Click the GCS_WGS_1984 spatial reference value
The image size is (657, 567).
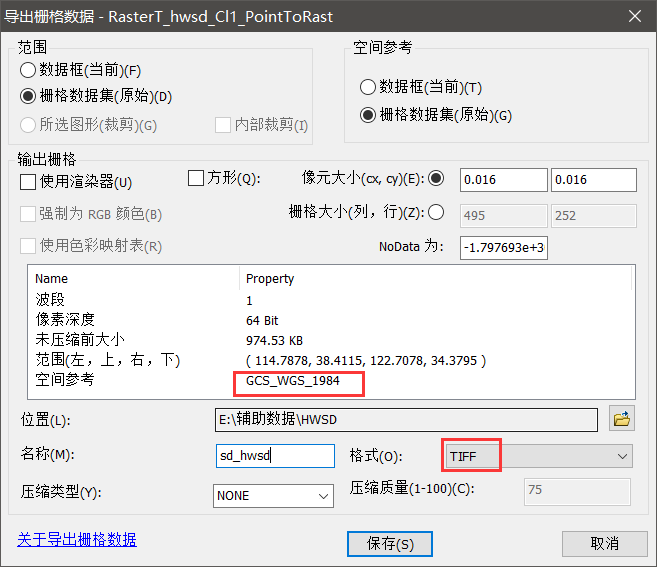coord(292,381)
